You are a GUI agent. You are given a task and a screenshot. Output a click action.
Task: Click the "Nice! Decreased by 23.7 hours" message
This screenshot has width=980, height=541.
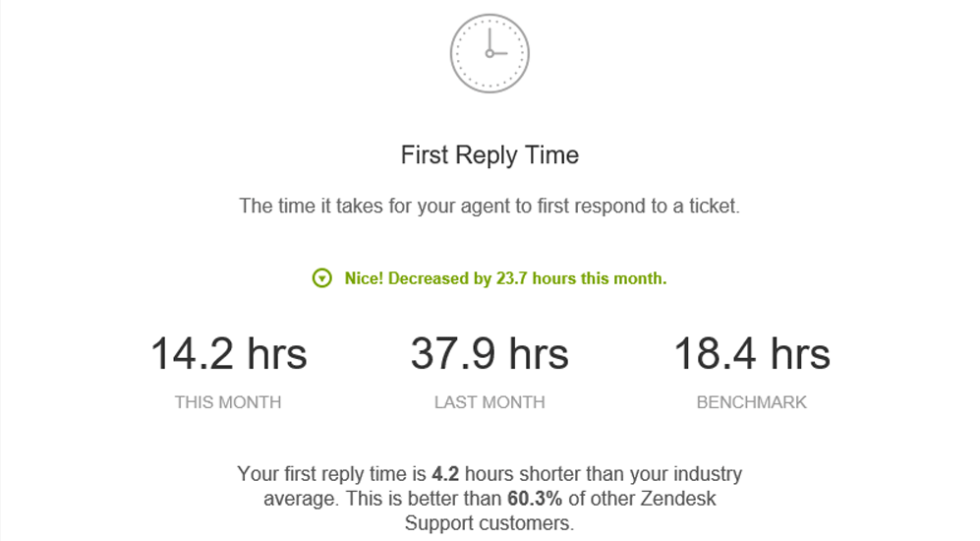505,278
